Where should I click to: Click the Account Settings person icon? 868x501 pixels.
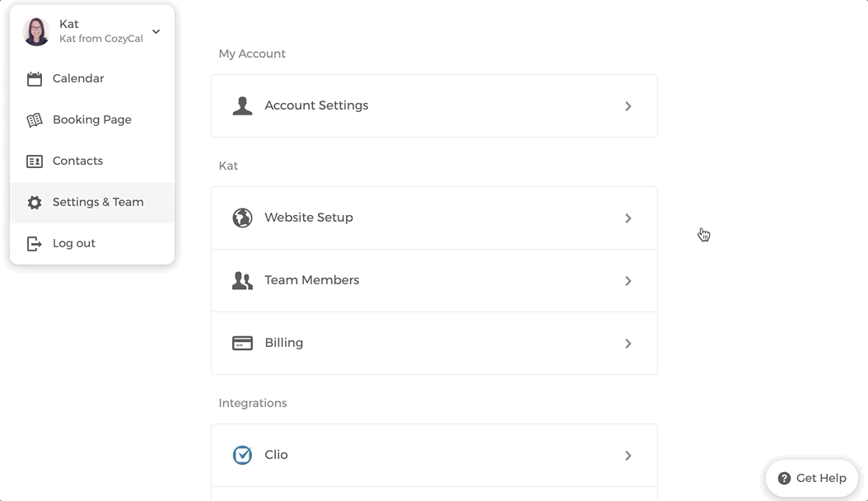tap(242, 106)
